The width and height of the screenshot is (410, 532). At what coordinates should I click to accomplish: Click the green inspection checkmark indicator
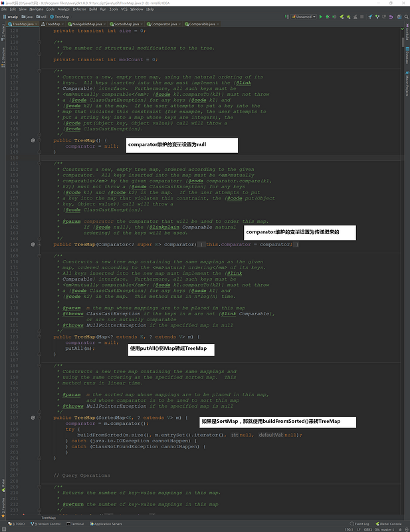pyautogui.click(x=403, y=29)
